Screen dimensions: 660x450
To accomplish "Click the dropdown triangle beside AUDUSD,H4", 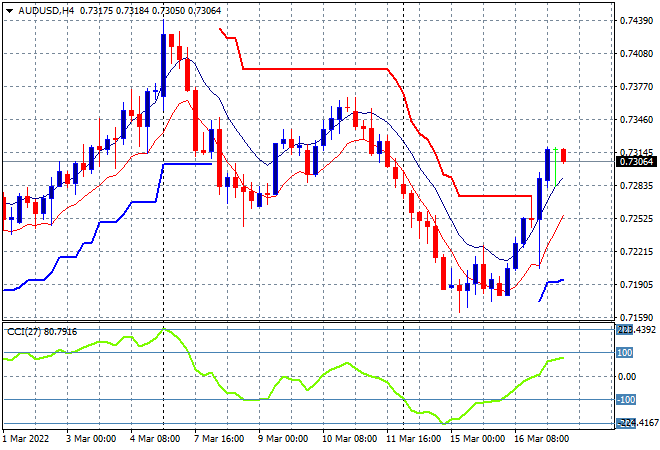I will click(x=9, y=8).
